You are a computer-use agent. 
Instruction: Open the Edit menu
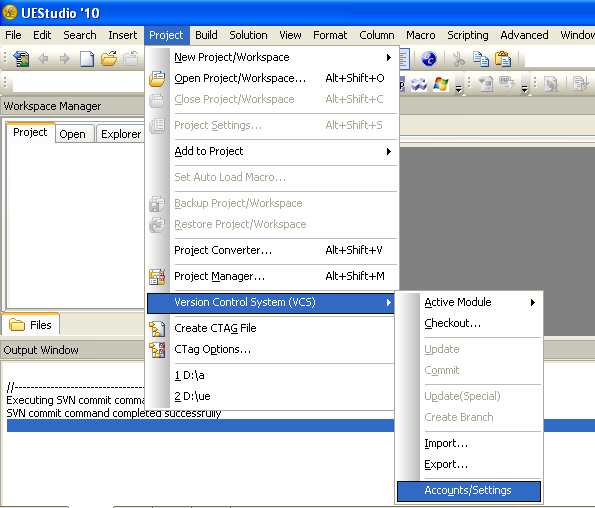tap(42, 35)
